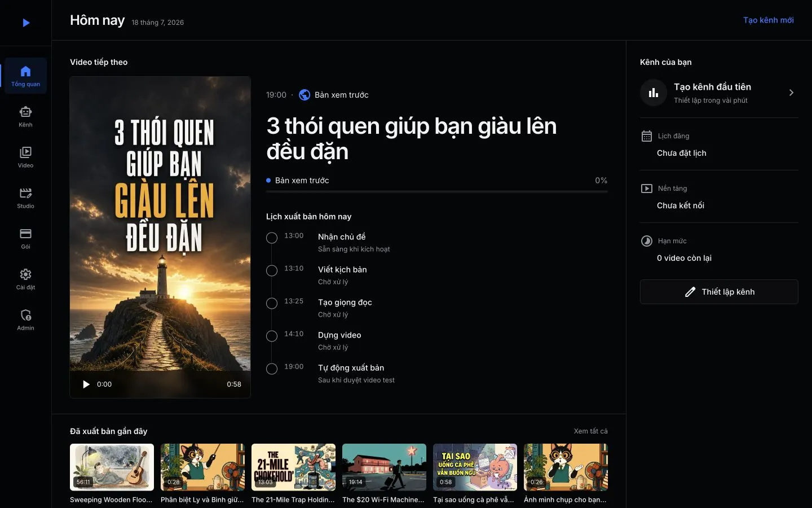Select the 13:25 Tạo giọng đọc step circle

(x=272, y=304)
